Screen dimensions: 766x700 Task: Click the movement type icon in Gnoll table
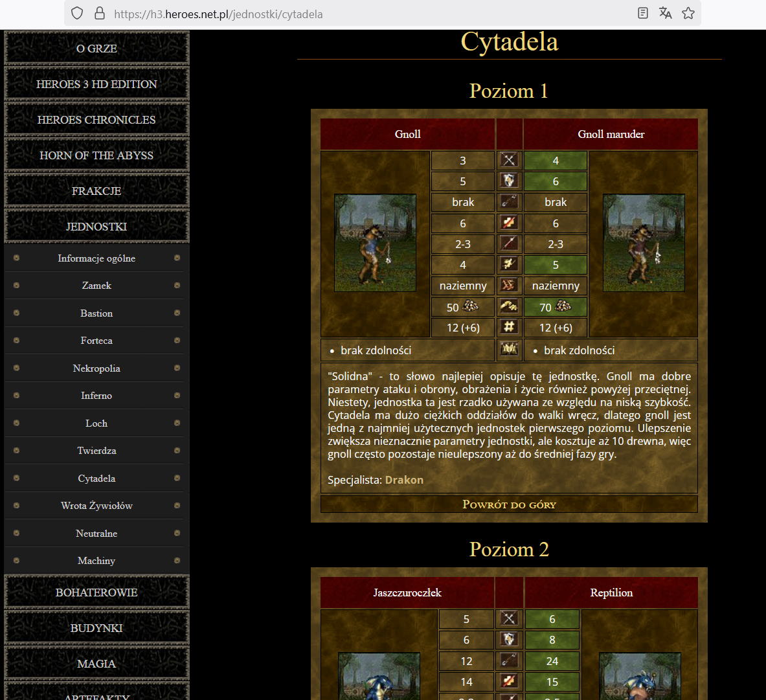[x=509, y=286]
